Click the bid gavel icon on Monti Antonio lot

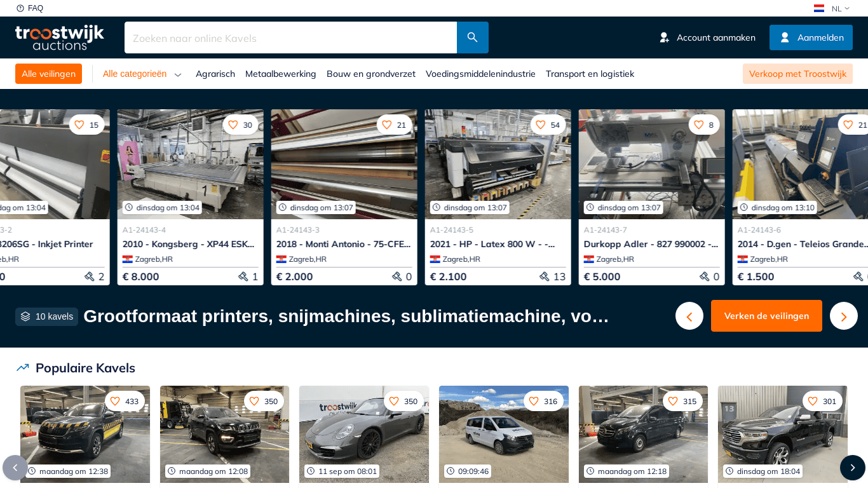click(397, 276)
